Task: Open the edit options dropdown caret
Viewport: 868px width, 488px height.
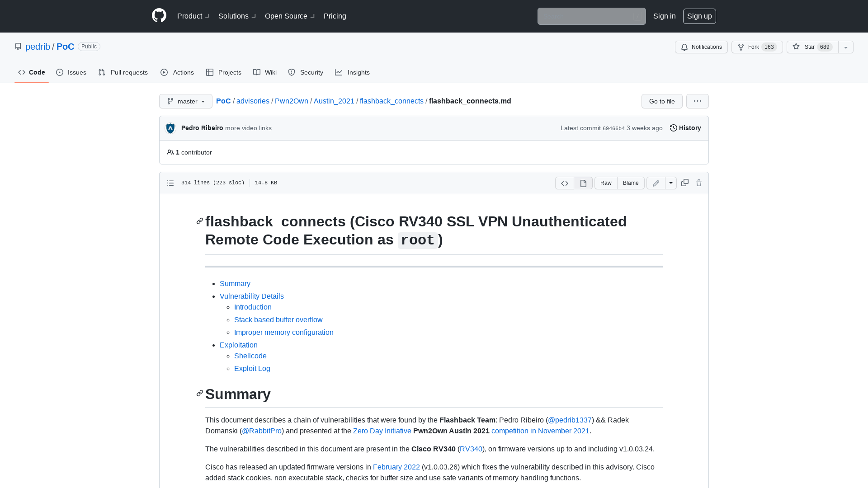Action: 671,183
